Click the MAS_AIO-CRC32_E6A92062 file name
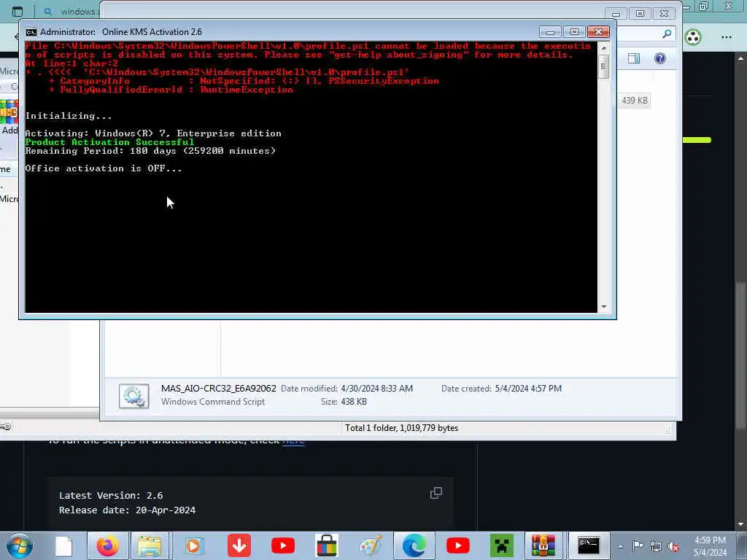 coord(219,389)
